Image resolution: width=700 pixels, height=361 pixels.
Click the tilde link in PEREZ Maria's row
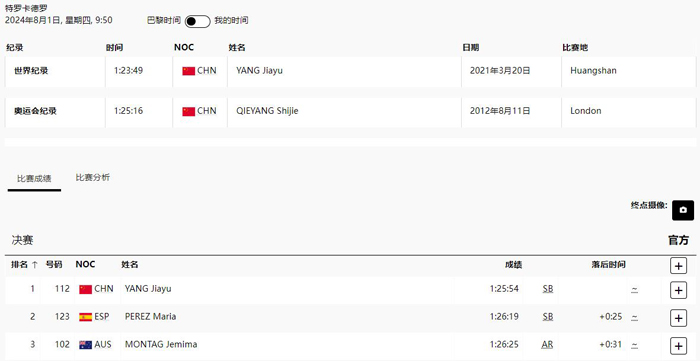(634, 317)
